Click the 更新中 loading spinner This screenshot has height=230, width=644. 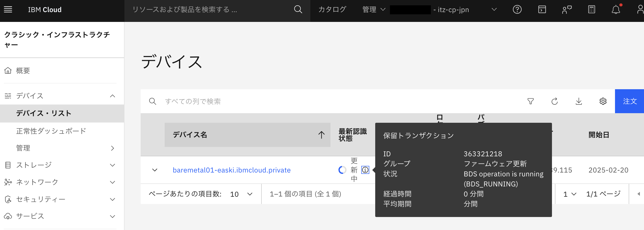(342, 170)
